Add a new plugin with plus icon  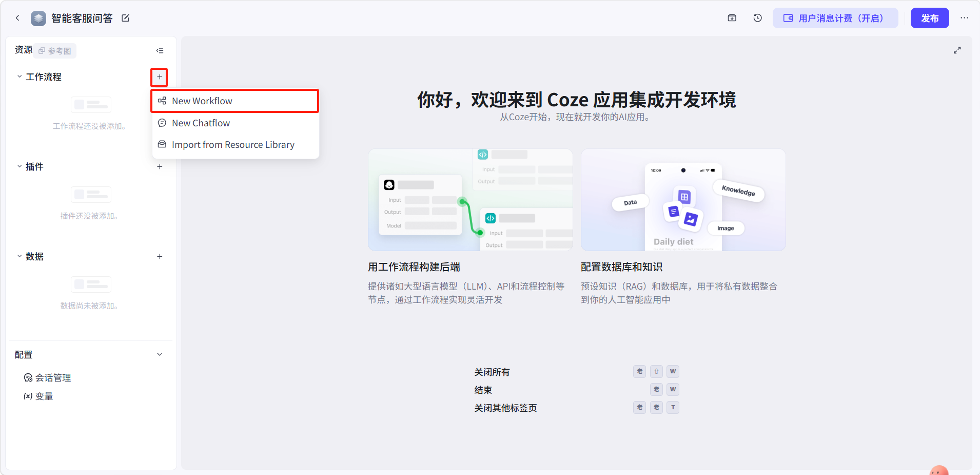(x=160, y=167)
